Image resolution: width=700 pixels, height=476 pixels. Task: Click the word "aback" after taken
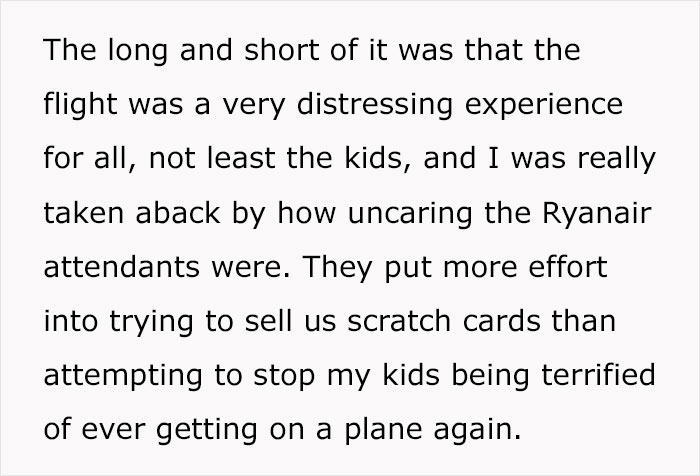click(177, 213)
